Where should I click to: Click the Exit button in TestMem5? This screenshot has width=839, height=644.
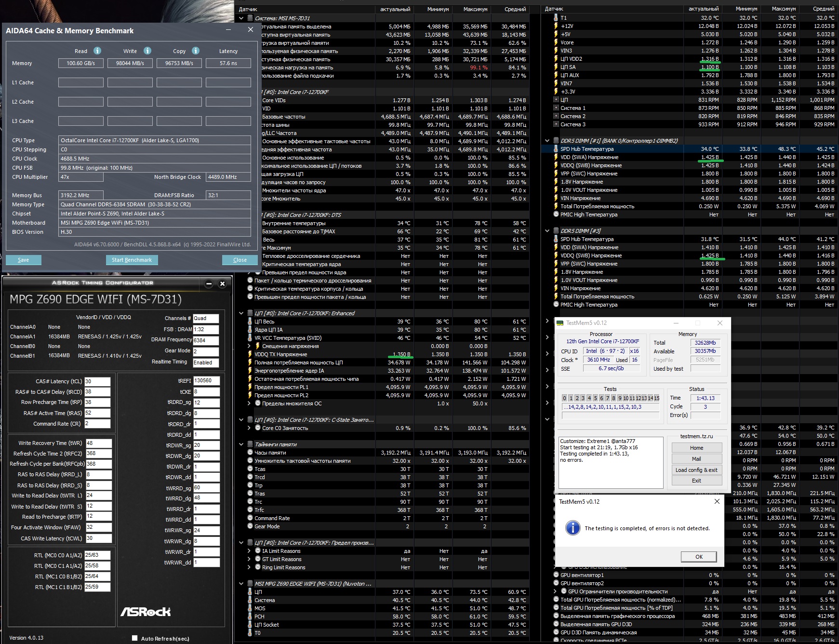tap(697, 481)
